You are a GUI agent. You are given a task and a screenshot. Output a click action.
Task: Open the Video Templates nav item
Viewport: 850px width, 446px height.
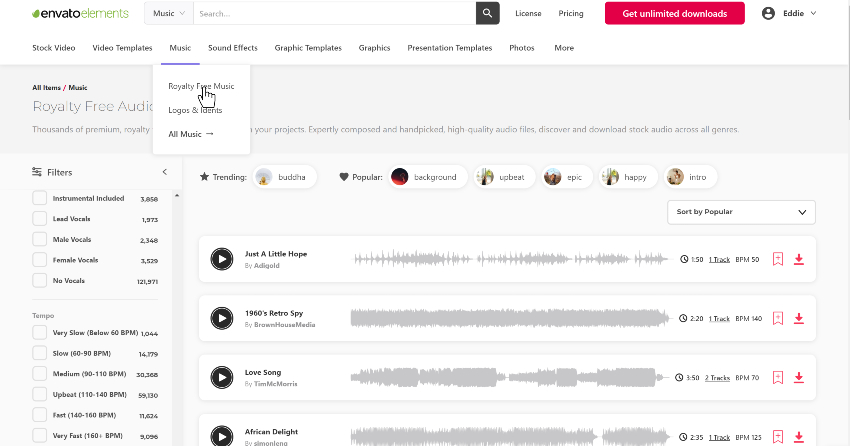click(122, 48)
